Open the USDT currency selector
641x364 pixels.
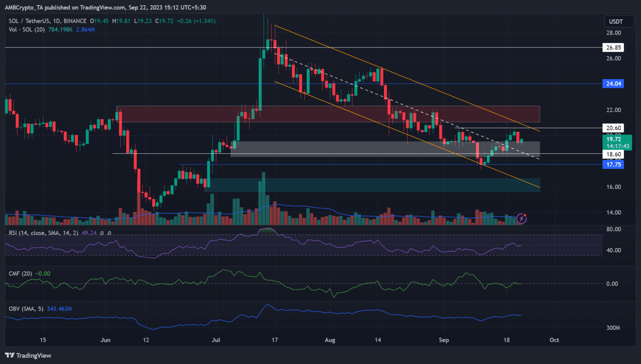pos(616,22)
